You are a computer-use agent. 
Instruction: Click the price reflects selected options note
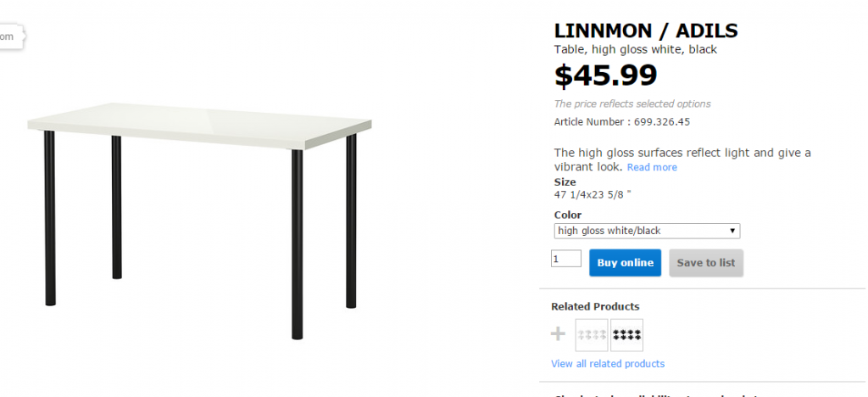632,104
